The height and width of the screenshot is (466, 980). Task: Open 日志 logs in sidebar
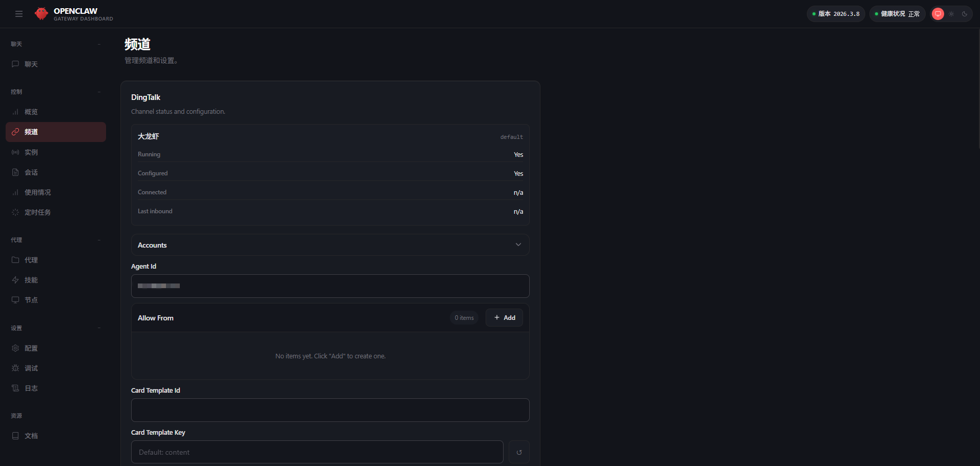click(x=56, y=388)
